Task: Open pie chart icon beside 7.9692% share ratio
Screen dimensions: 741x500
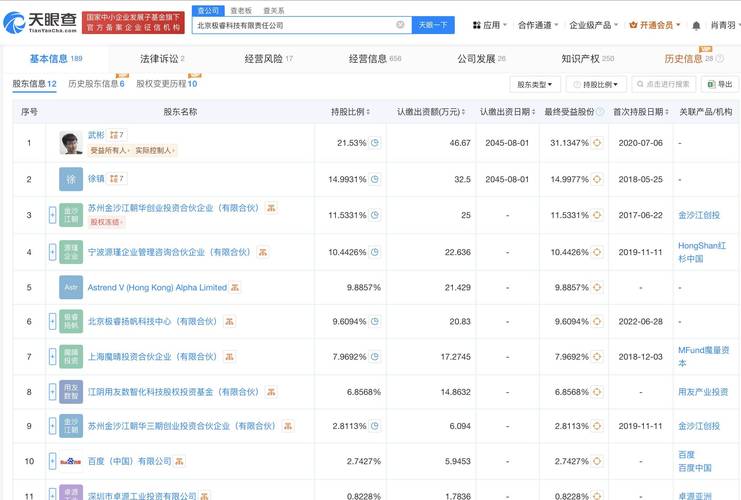Action: [x=375, y=356]
